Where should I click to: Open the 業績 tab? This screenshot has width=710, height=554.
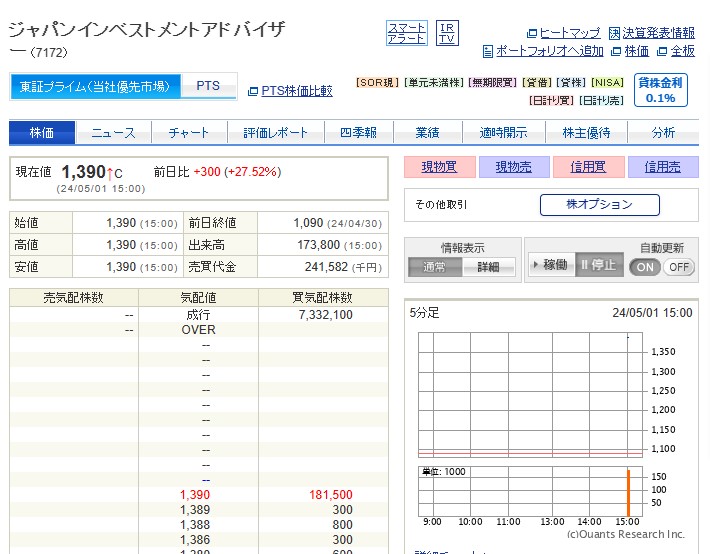coord(427,133)
